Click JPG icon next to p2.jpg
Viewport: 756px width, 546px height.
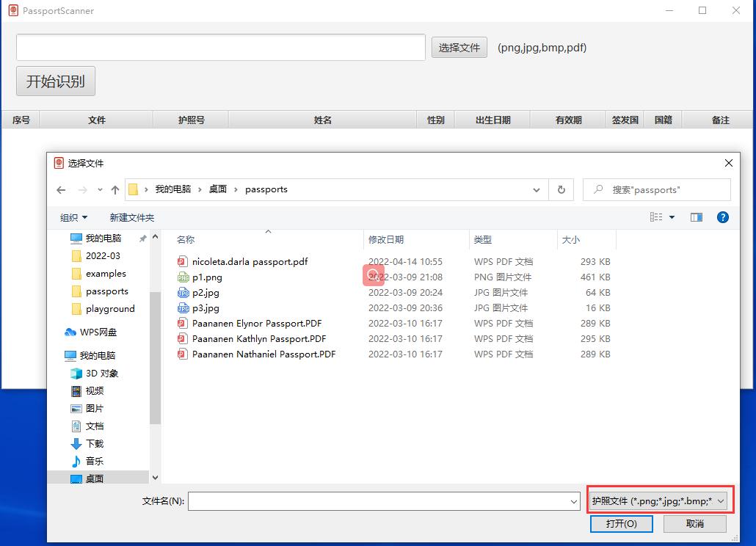(183, 293)
